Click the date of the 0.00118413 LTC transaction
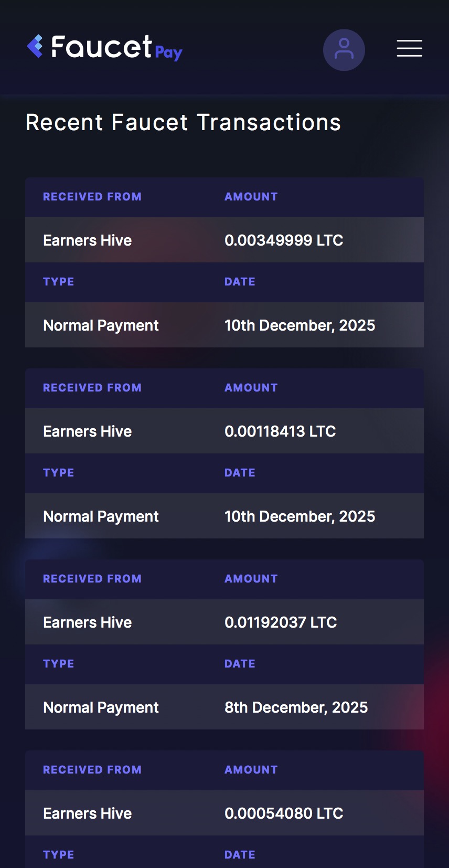 coord(300,516)
